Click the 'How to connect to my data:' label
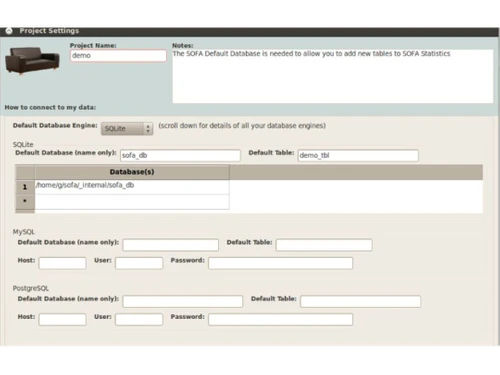The image size is (500, 375). 50,107
